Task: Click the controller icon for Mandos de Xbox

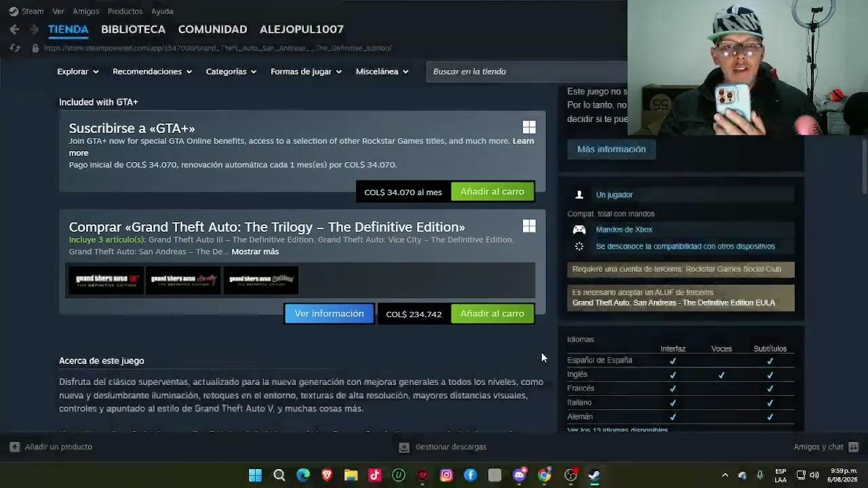Action: pyautogui.click(x=579, y=230)
